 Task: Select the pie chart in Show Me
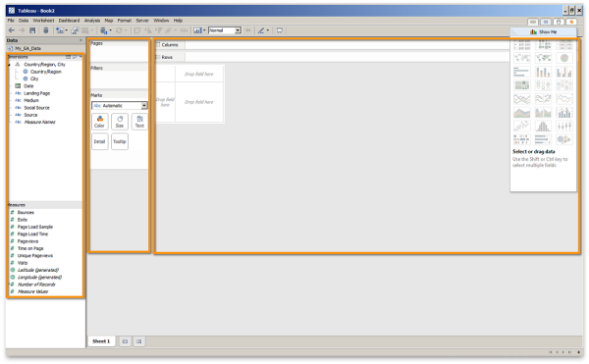coord(564,58)
